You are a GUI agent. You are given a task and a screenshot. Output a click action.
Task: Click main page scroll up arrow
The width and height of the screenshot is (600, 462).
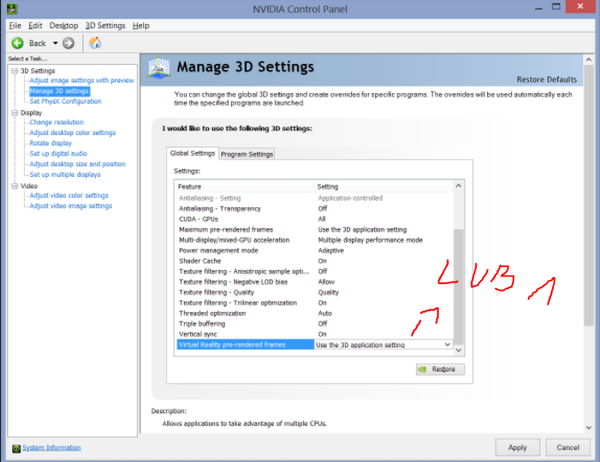tap(589, 60)
